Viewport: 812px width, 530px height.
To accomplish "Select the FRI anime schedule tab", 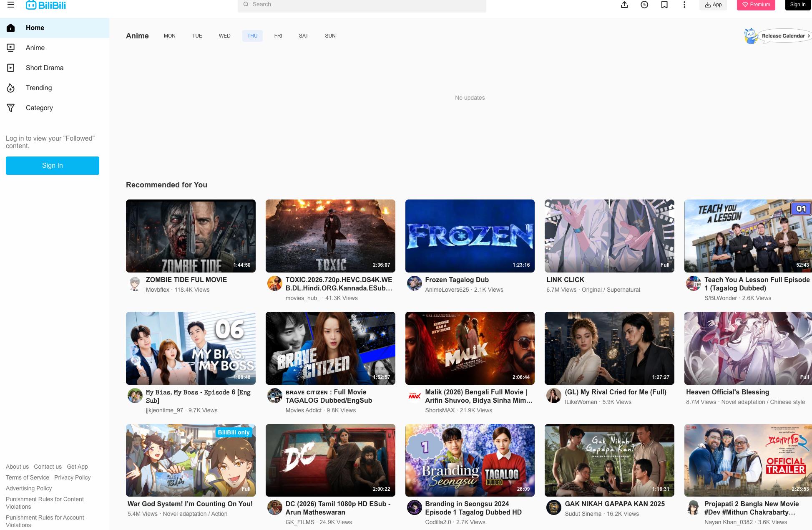I will 278,36.
